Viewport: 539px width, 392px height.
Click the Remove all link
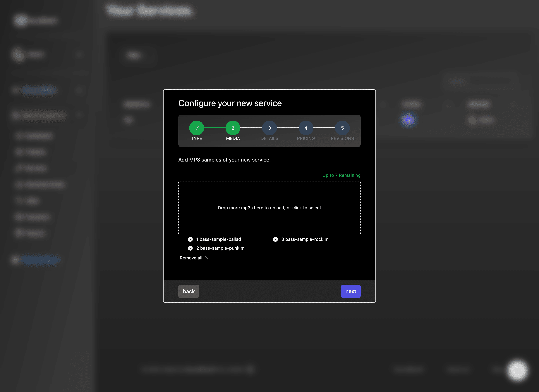click(191, 258)
